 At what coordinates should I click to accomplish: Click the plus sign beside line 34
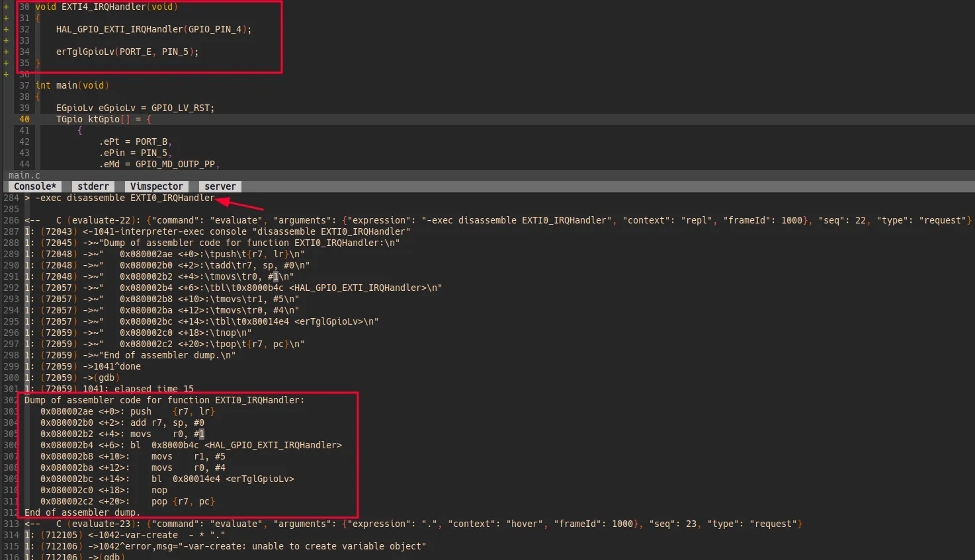point(6,52)
